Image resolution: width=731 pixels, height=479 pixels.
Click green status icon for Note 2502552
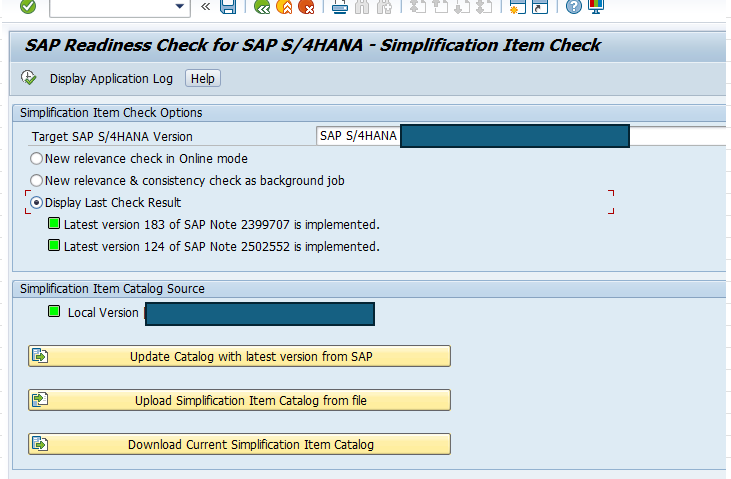point(54,245)
